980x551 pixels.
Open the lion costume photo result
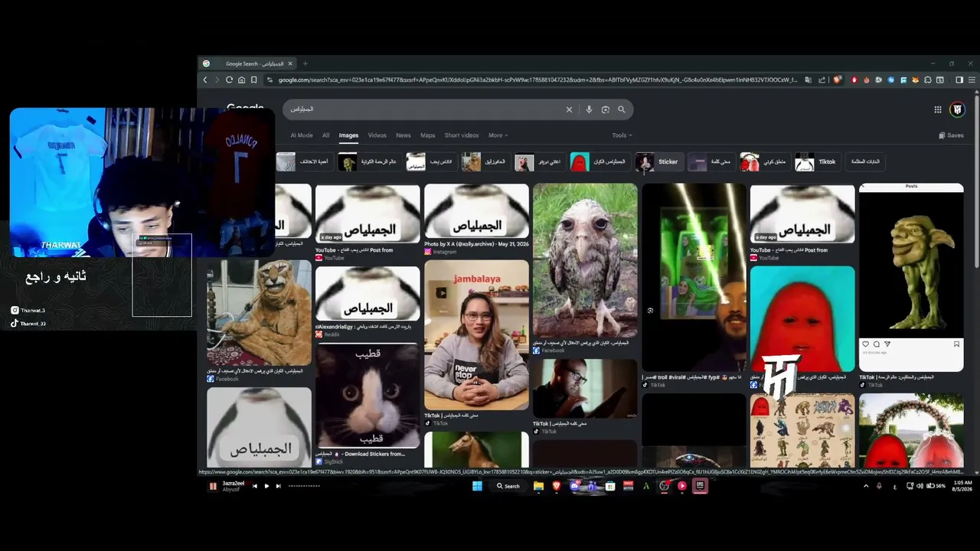tap(259, 313)
